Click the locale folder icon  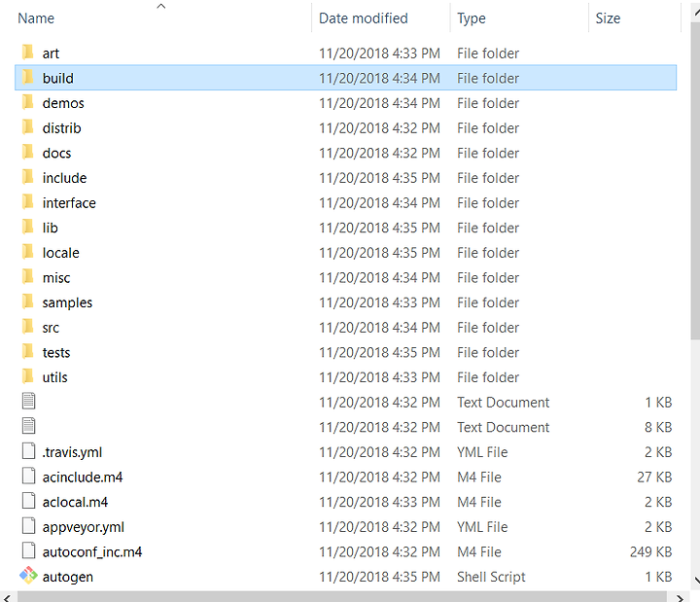pyautogui.click(x=27, y=252)
